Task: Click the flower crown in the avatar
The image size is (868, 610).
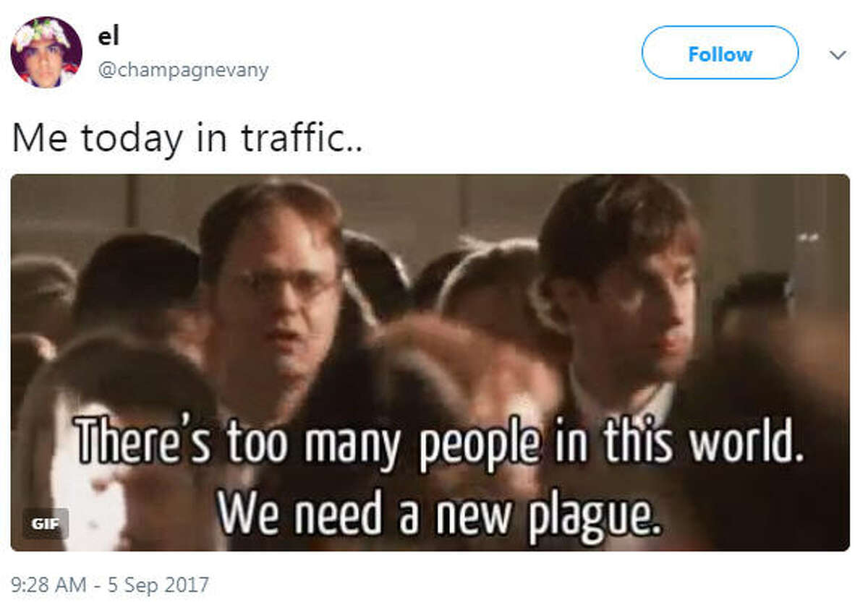Action: tap(45, 30)
